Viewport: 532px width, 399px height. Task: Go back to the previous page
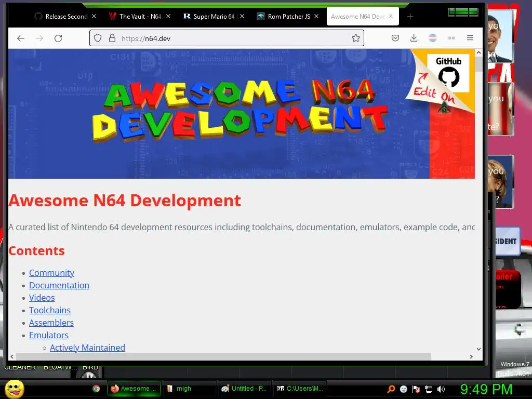[x=21, y=38]
